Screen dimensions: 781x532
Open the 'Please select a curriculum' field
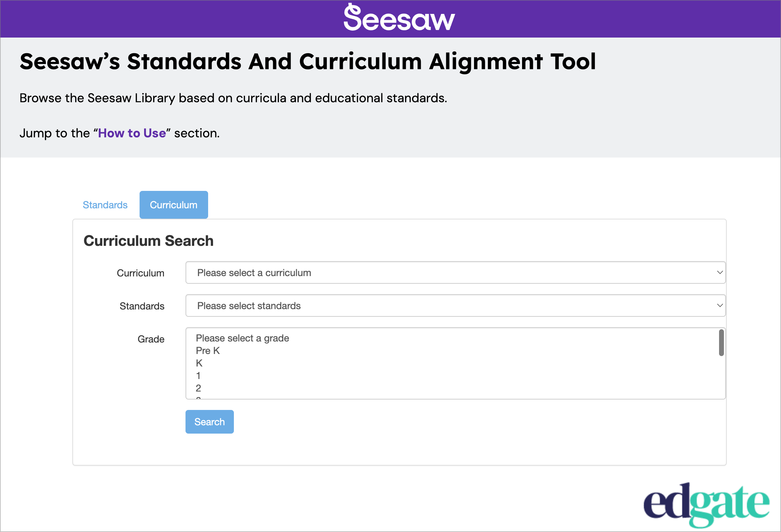(452, 273)
